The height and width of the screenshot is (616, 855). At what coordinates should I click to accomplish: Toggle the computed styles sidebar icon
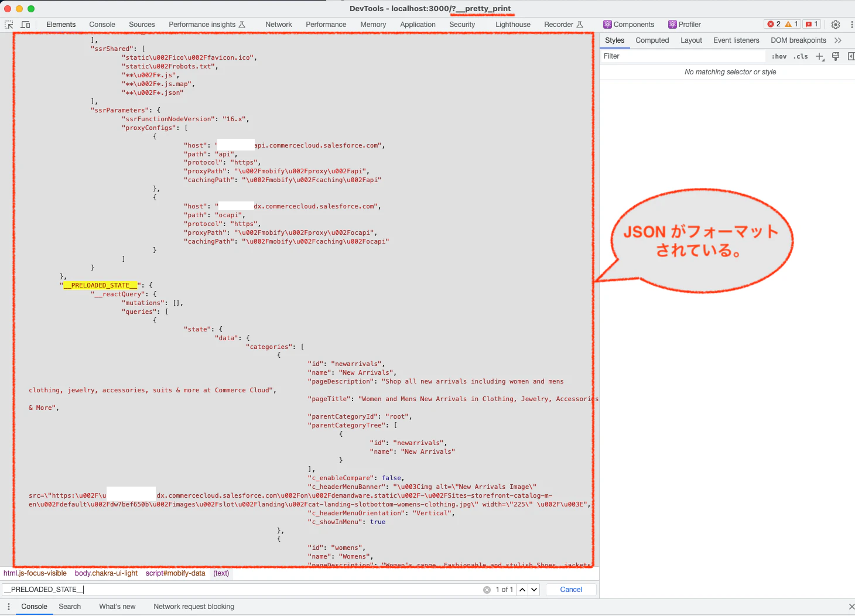point(851,56)
